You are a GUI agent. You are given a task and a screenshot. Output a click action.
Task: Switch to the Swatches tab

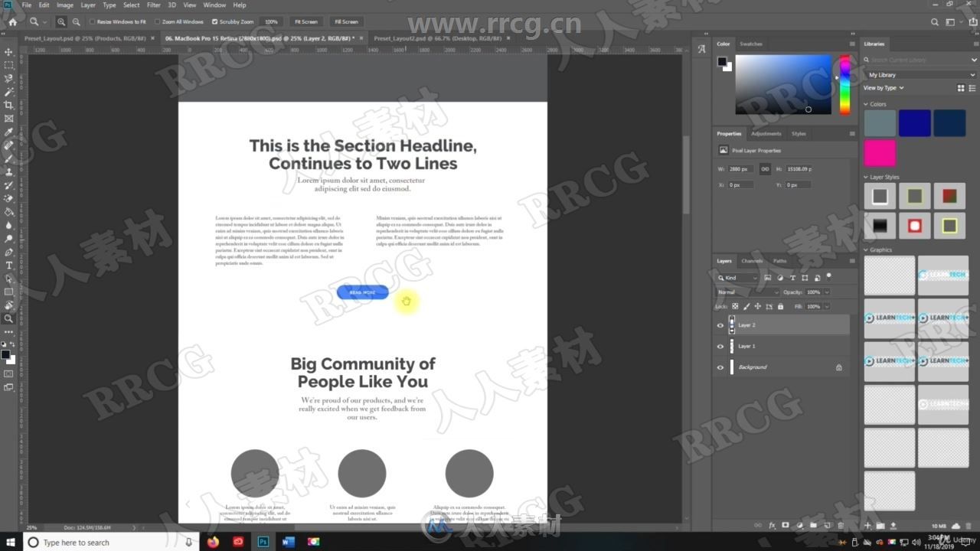(751, 44)
